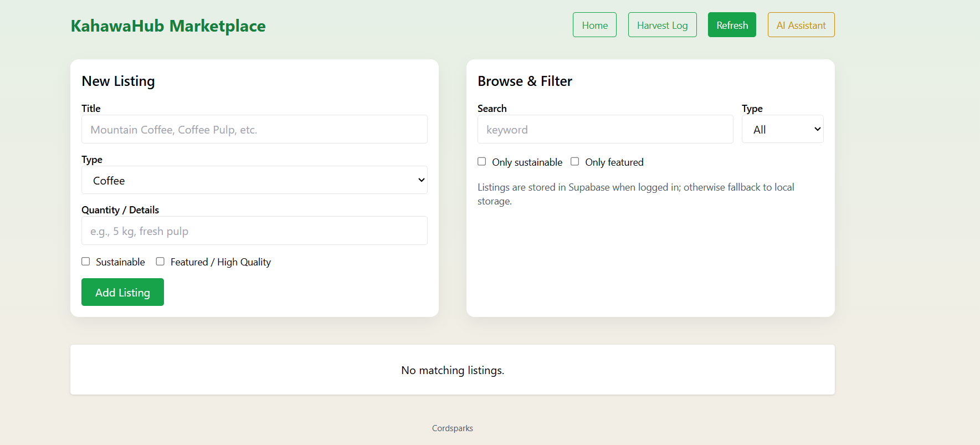Click the No matching listings panel
The width and height of the screenshot is (980, 445).
pyautogui.click(x=452, y=370)
